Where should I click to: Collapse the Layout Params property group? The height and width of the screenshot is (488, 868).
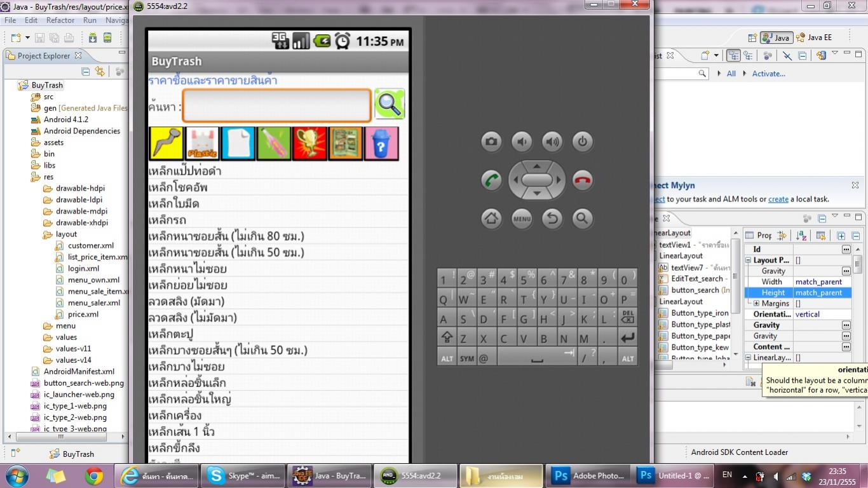749,261
